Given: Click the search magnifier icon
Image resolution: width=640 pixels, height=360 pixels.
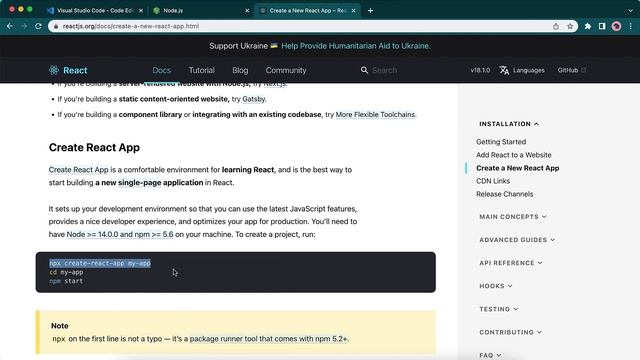Looking at the screenshot, I should click(x=364, y=70).
